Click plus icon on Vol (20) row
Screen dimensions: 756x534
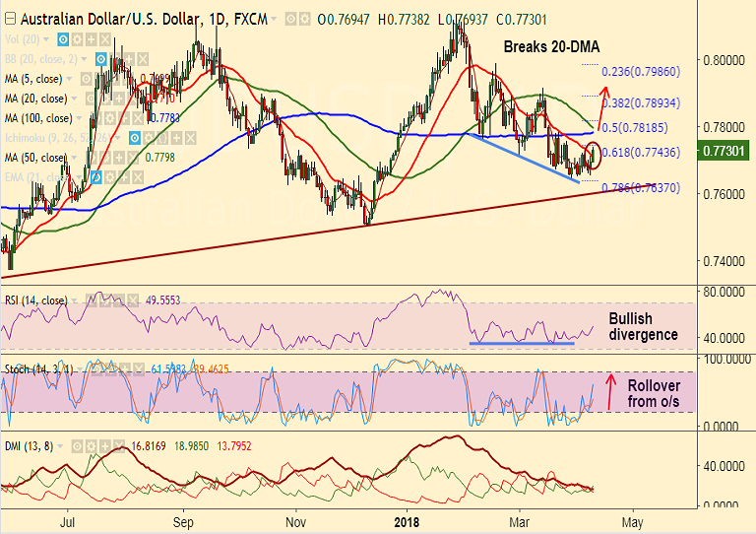click(92, 39)
